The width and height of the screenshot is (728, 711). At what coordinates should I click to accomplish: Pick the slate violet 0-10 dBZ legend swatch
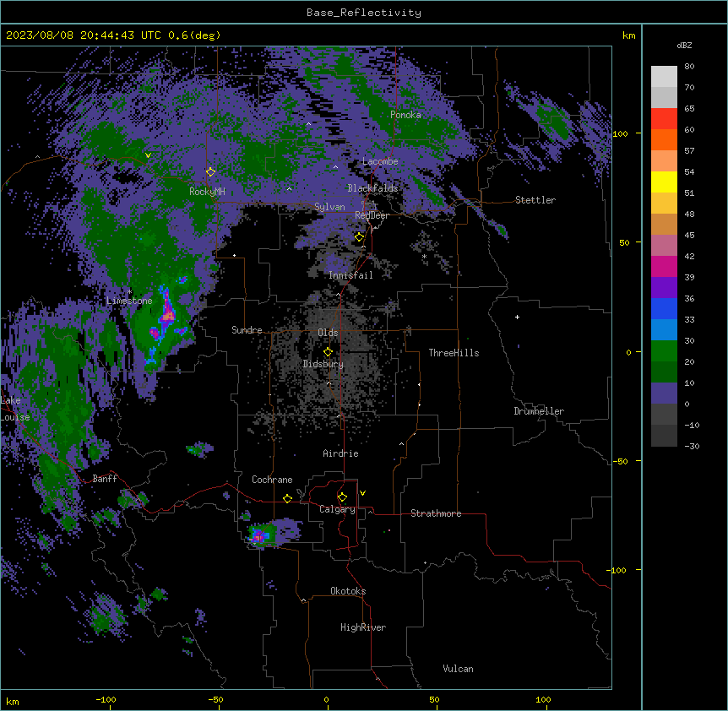point(664,393)
